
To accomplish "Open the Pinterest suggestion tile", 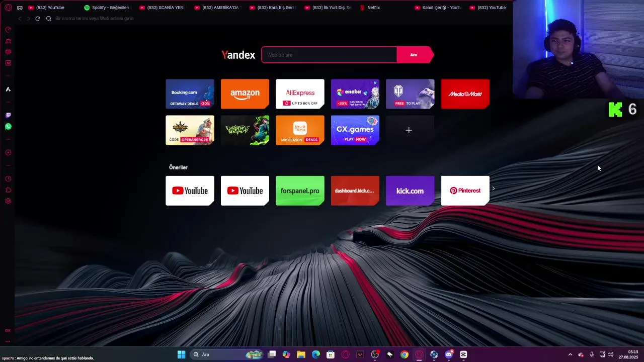I will click(x=465, y=191).
